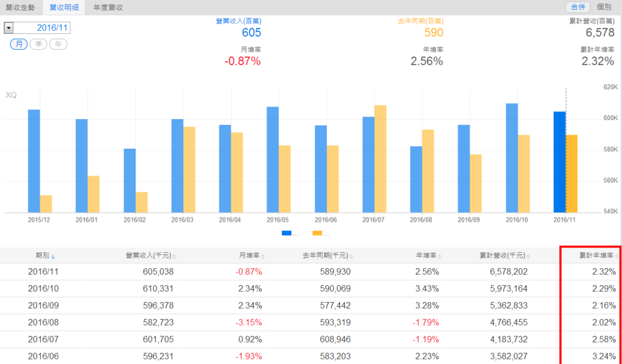This screenshot has height=364, width=622.
Task: Select the blue revenue bar for 2016/08
Action: point(416,180)
